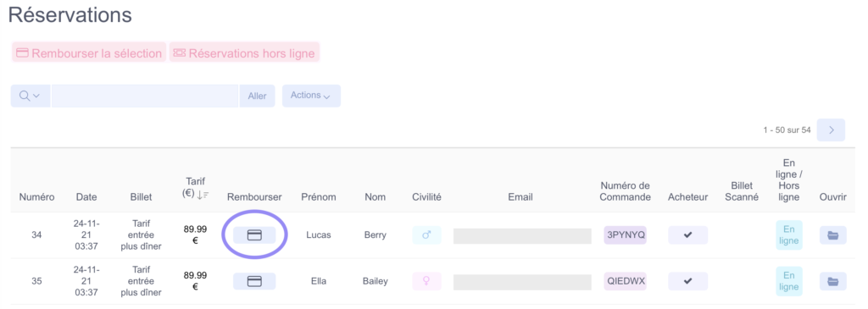Open reservation 35 using the folder icon

pos(832,281)
